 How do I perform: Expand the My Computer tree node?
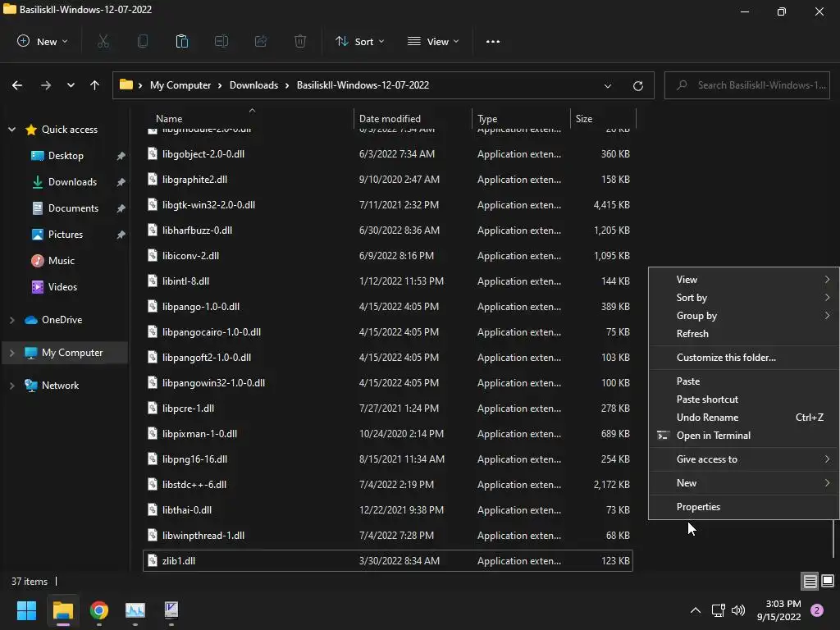(x=11, y=353)
